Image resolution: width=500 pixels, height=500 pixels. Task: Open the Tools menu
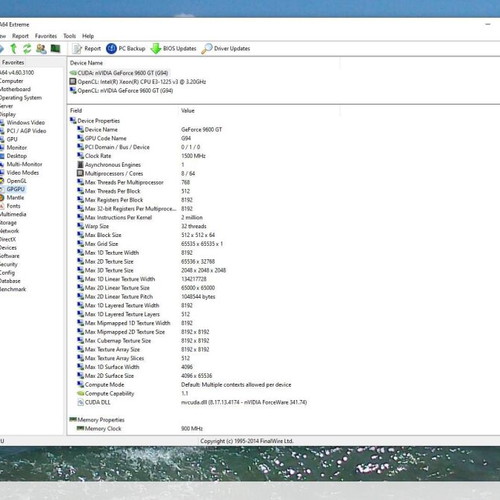[x=70, y=36]
